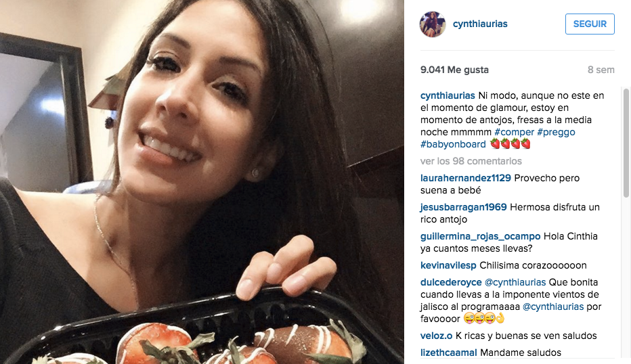Click the comments panel scrollbar thumb

[626, 143]
